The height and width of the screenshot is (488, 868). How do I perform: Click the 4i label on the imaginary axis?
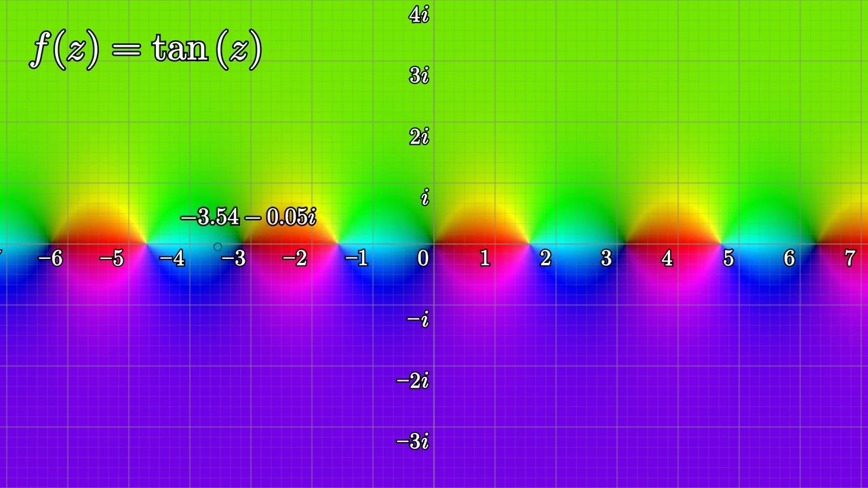click(x=419, y=15)
